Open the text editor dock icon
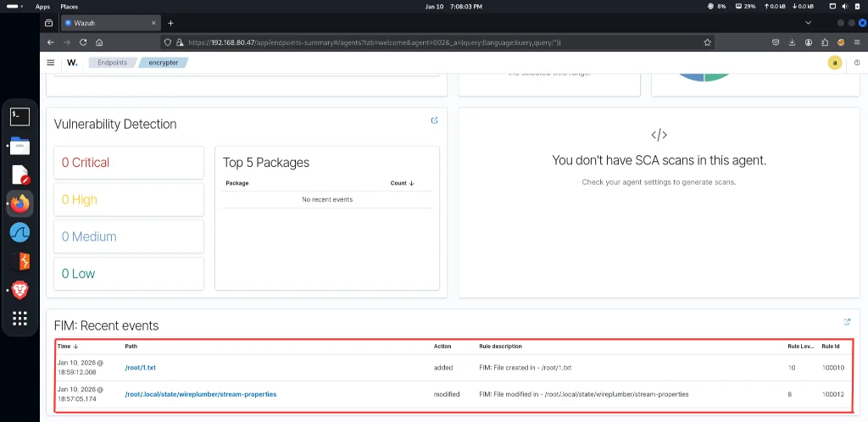 [x=20, y=175]
